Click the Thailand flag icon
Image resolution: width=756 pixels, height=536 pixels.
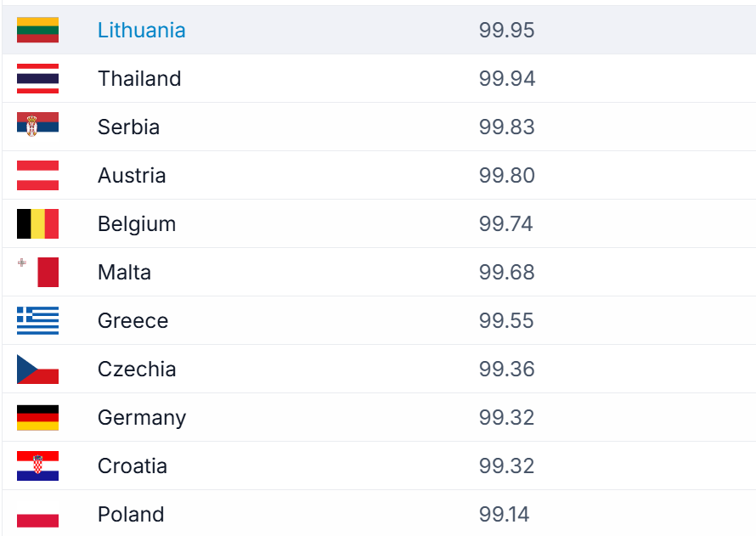[x=37, y=78]
